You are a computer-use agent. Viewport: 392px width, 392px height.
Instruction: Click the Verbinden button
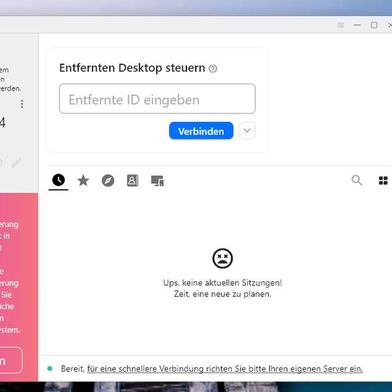pos(201,131)
